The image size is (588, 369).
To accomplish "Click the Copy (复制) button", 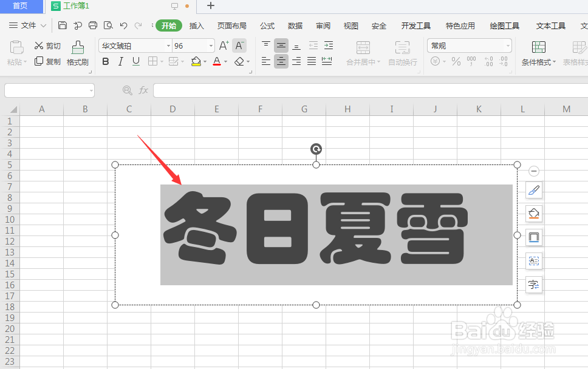I will (47, 61).
